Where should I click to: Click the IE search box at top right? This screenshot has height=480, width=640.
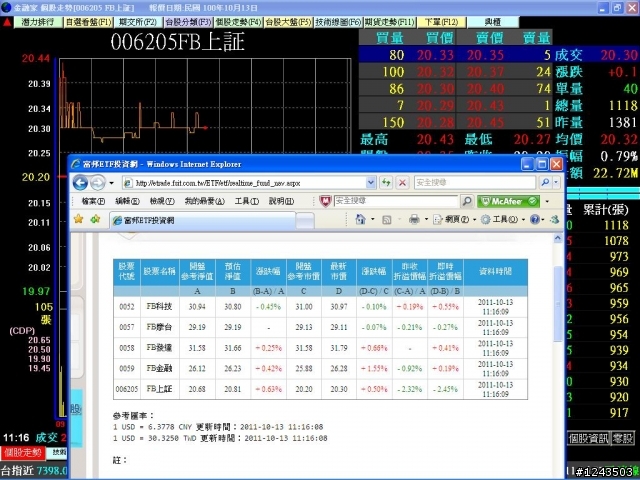point(474,182)
